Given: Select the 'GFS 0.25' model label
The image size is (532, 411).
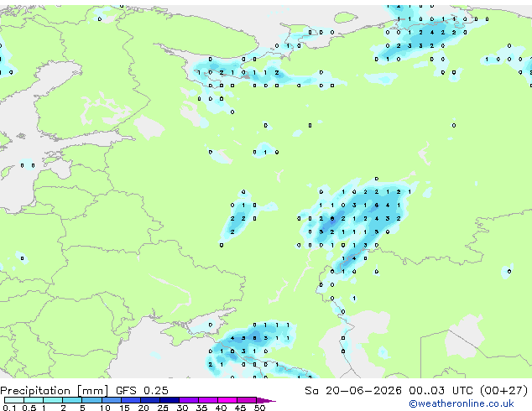Looking at the screenshot, I should coord(142,391).
